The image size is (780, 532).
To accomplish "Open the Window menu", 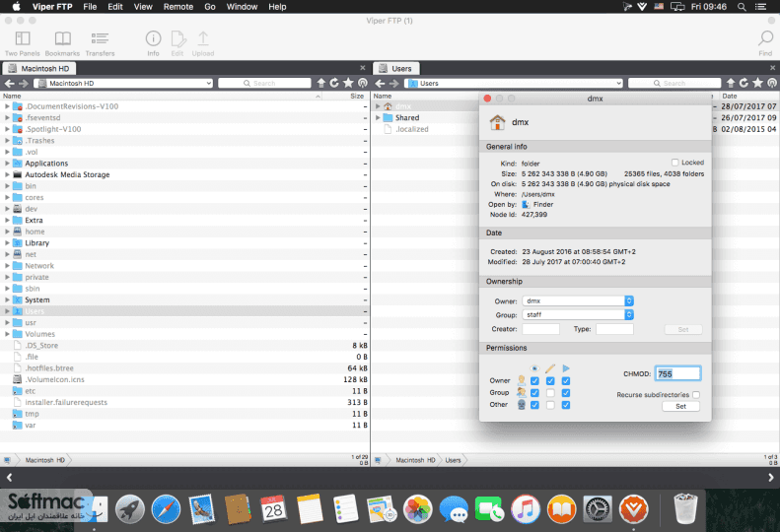I will (x=242, y=7).
